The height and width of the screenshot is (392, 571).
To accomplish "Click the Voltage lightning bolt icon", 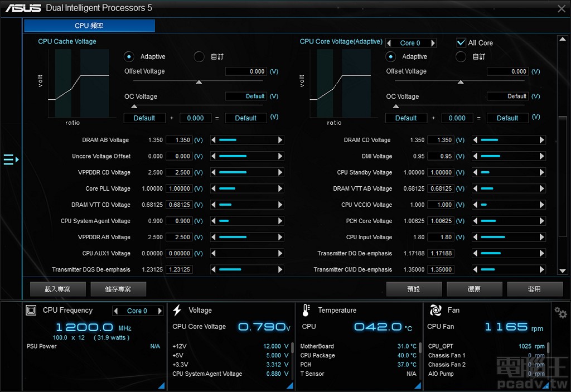I will point(177,311).
